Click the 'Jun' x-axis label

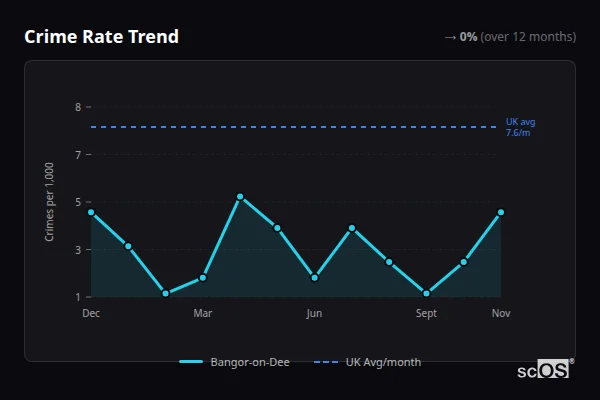314,313
